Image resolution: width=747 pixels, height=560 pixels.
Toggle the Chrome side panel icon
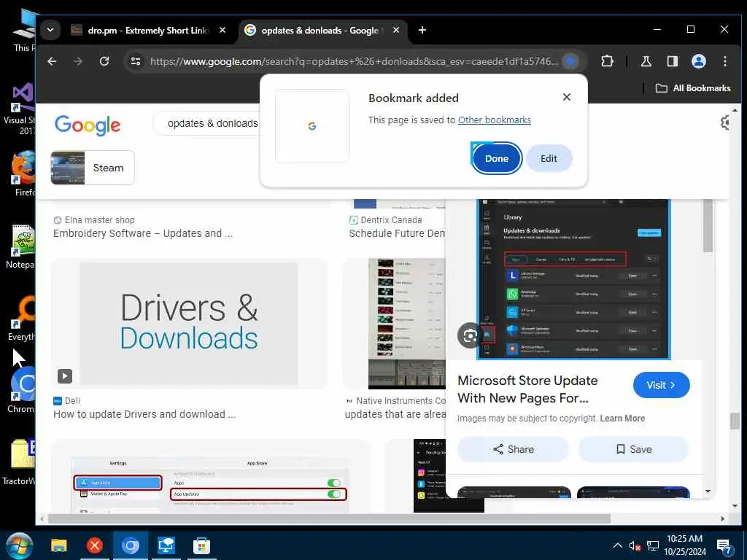[x=672, y=61]
